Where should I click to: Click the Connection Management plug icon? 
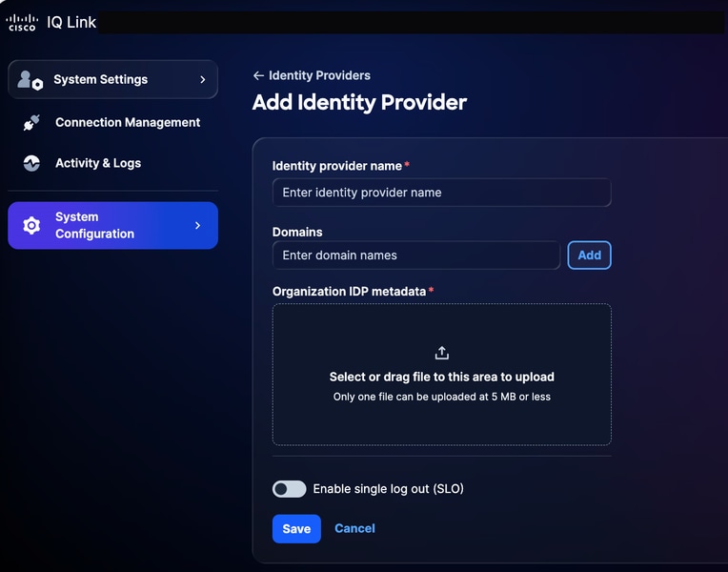(31, 123)
